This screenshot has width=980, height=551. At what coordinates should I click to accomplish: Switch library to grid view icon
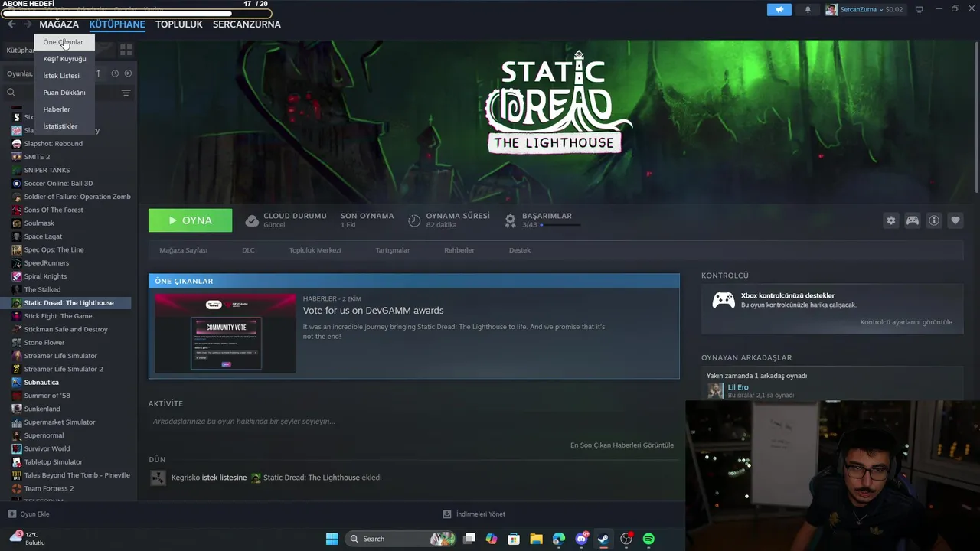coord(126,50)
